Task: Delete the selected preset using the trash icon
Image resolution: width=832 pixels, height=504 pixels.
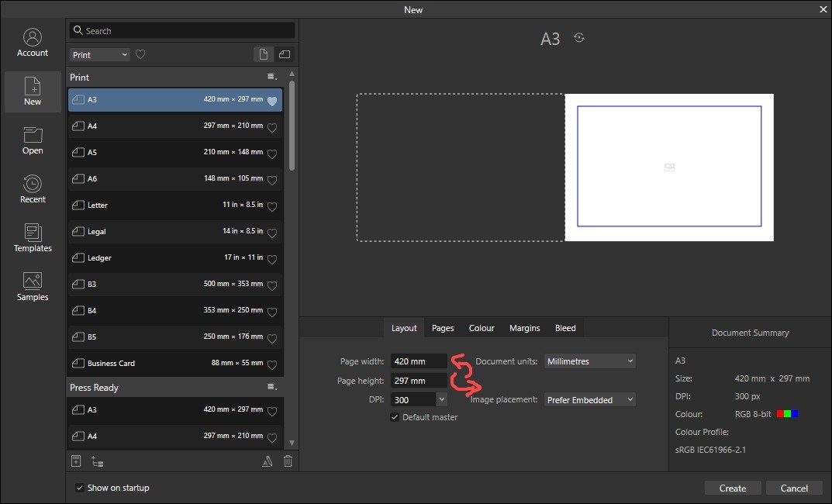Action: coord(288,461)
